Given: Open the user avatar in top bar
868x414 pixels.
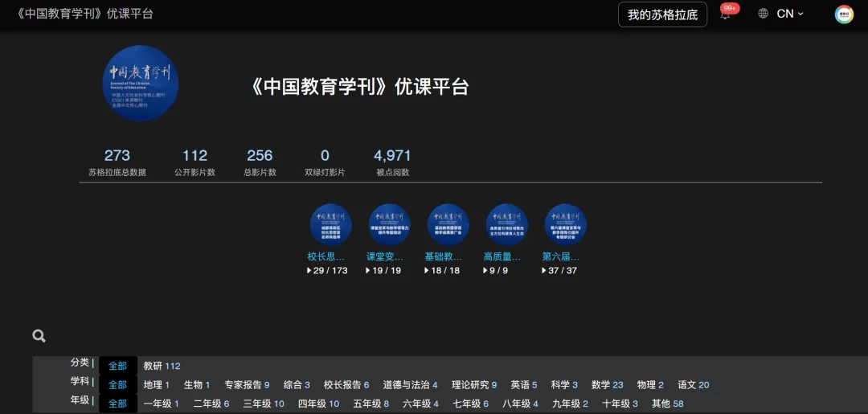Looking at the screenshot, I should [844, 14].
